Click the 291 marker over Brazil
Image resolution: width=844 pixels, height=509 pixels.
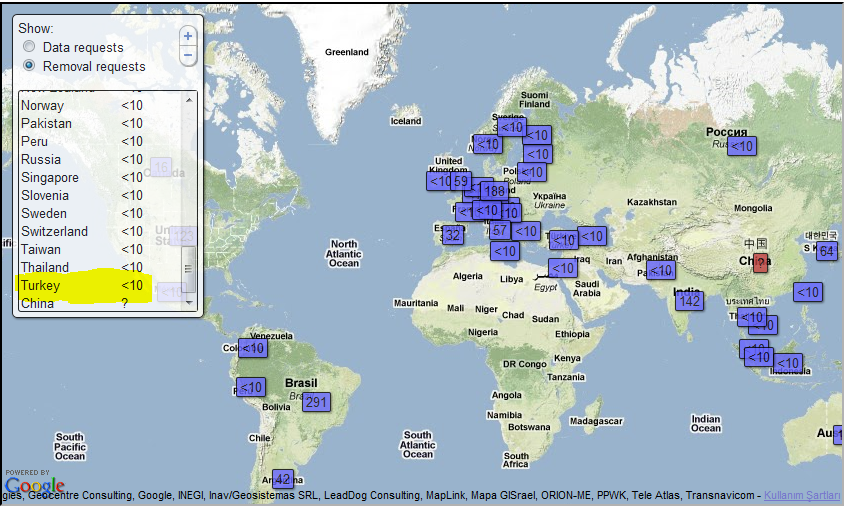(x=316, y=402)
